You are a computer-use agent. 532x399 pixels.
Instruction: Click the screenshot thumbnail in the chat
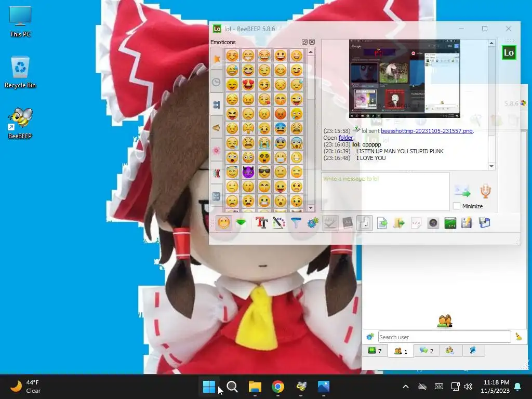tap(404, 79)
